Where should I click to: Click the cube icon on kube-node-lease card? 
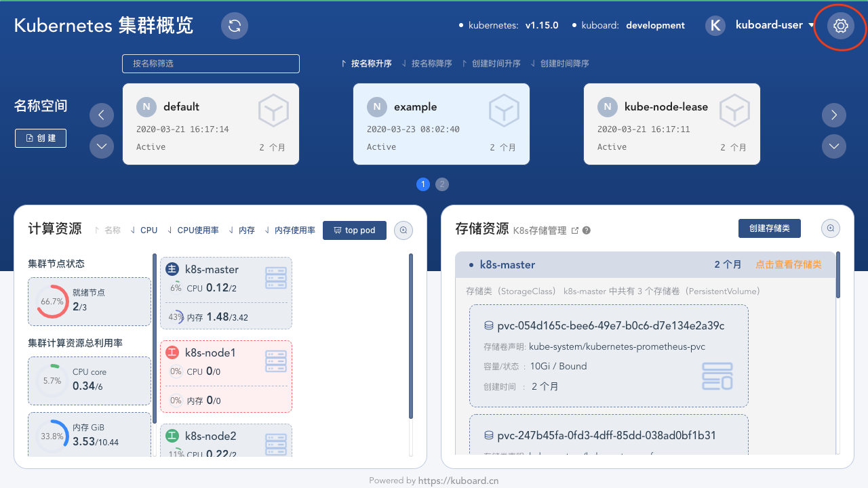pyautogui.click(x=734, y=110)
